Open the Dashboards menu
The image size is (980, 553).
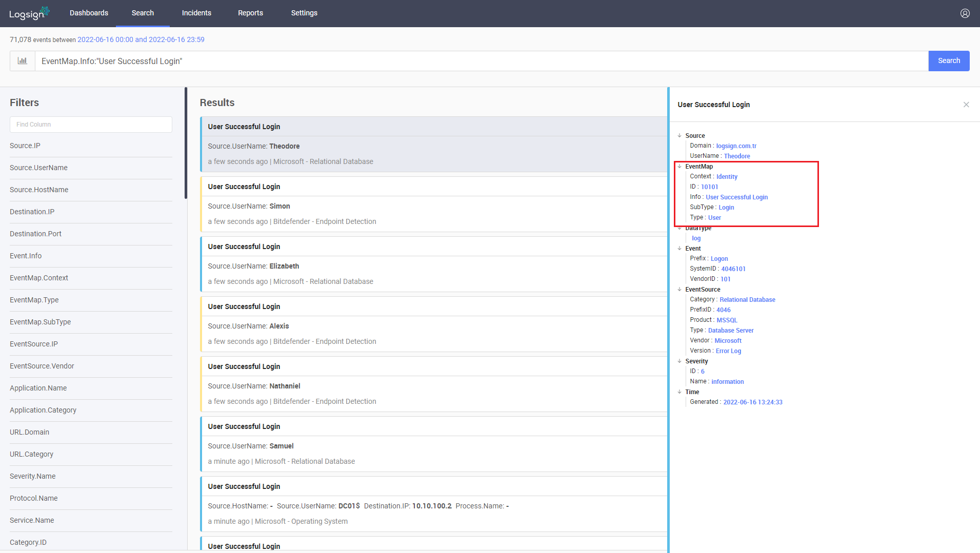[89, 13]
